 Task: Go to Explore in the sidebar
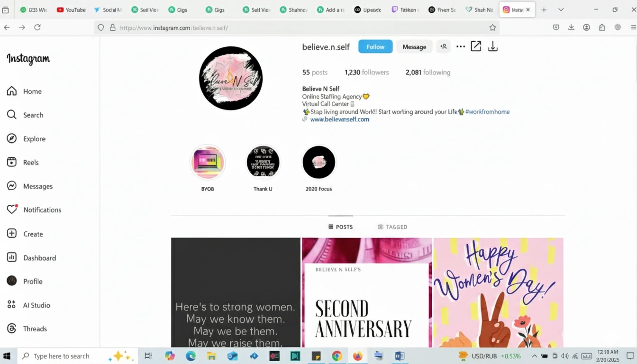pyautogui.click(x=26, y=139)
